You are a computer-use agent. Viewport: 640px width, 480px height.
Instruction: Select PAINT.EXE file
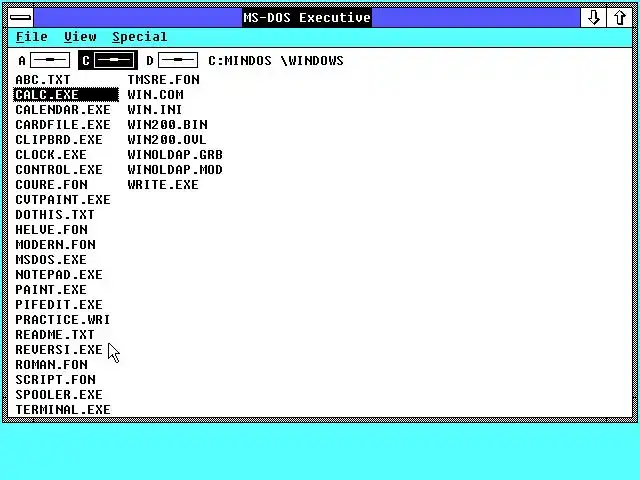click(51, 289)
